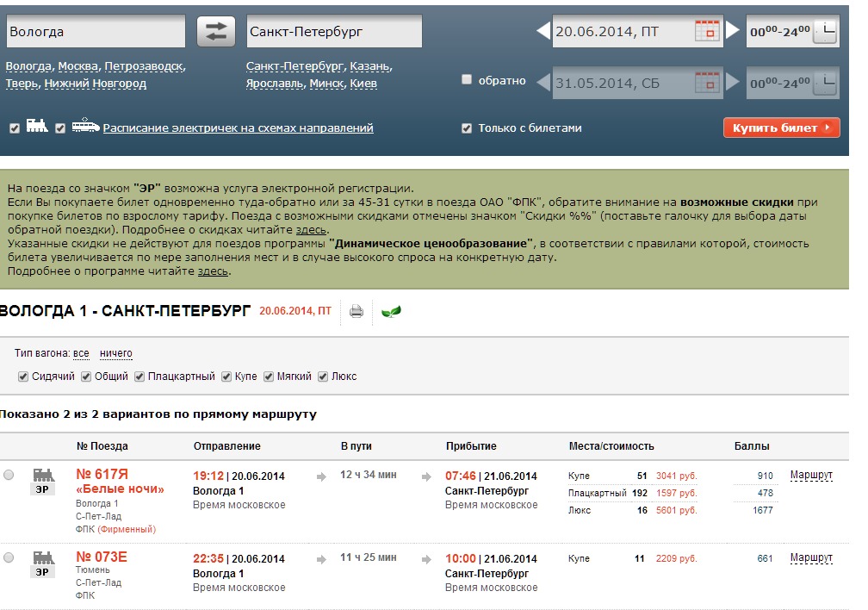Viewport: 868px width, 610px height.
Task: Click the locomotive icon for train 073Е
Action: [43, 557]
